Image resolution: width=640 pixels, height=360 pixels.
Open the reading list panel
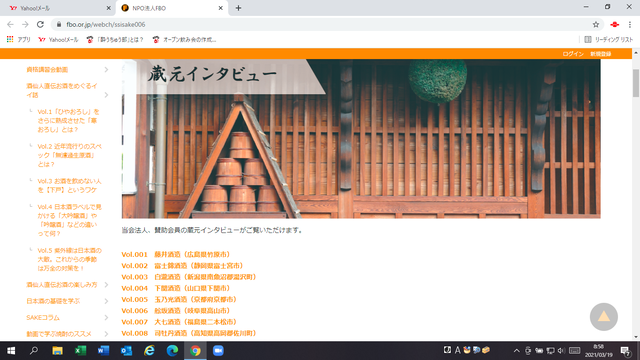(609, 40)
